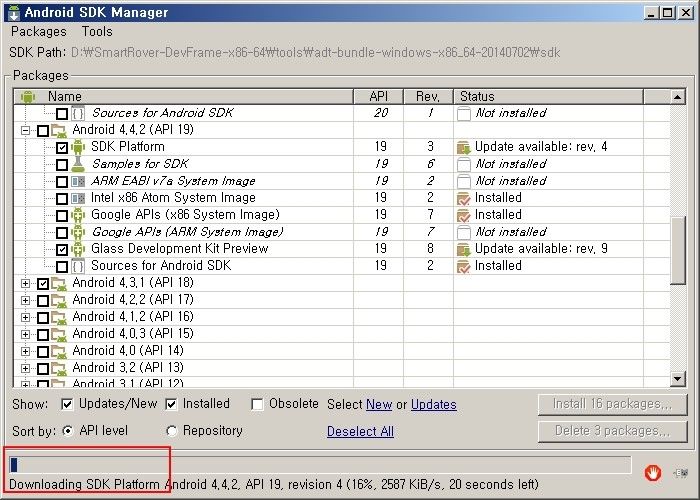Check the Samples for SDK checkbox
Screen dimensions: 700x500
62,165
